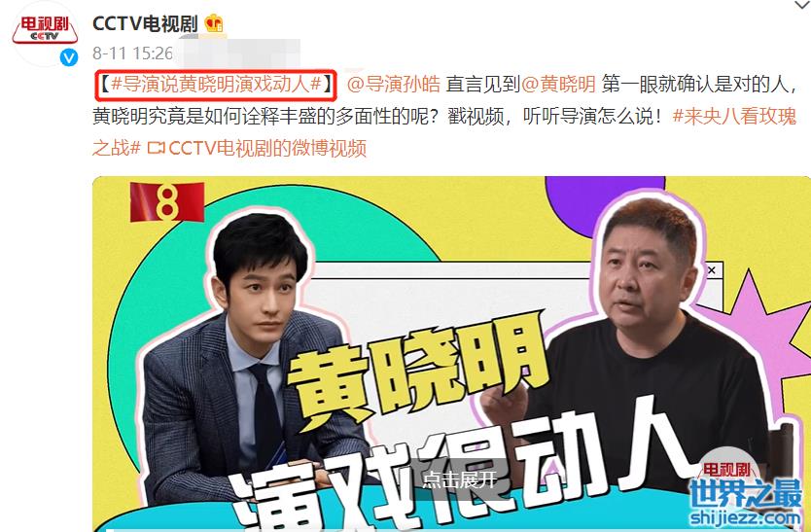
Task: Open CCTV电视剧的微博视频 link
Action: click(267, 149)
